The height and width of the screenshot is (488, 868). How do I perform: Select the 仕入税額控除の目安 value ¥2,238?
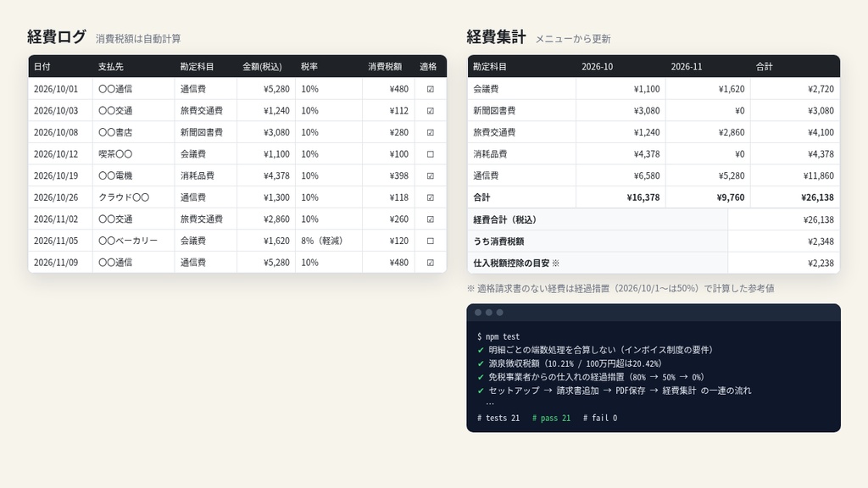(x=784, y=263)
